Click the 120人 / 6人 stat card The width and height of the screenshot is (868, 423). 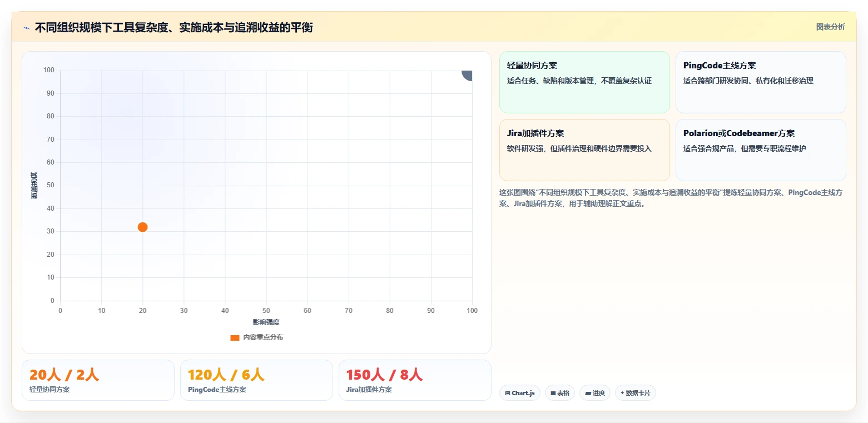(256, 380)
